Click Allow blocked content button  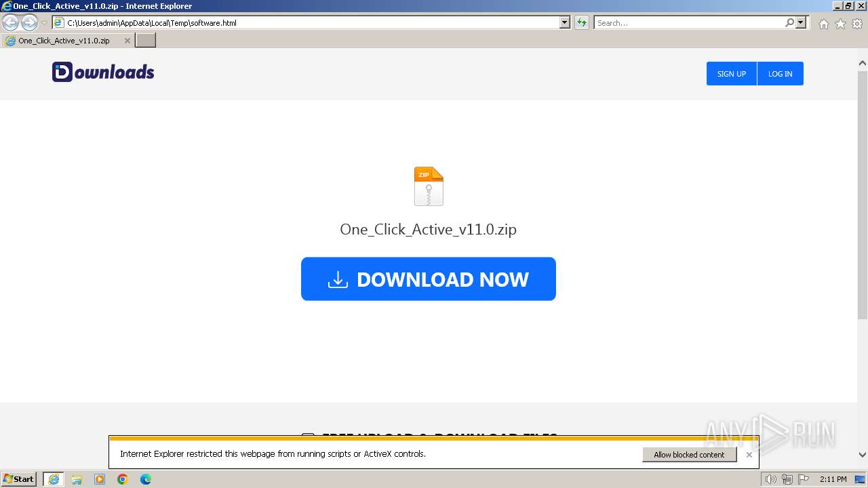pyautogui.click(x=689, y=455)
